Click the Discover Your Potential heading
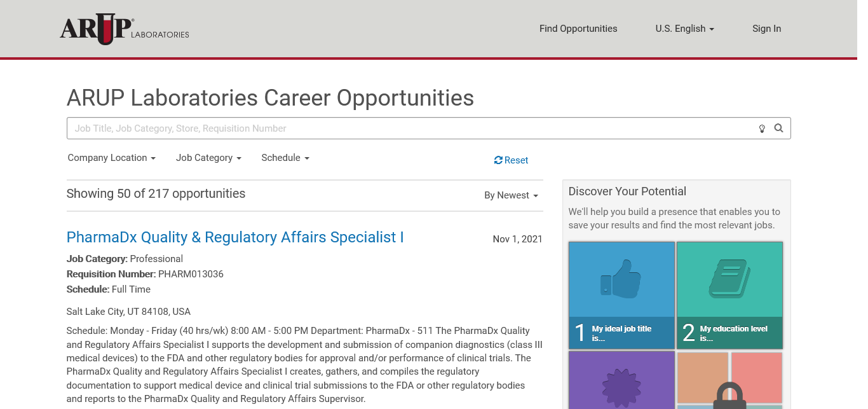This screenshot has height=409, width=868. (x=627, y=191)
